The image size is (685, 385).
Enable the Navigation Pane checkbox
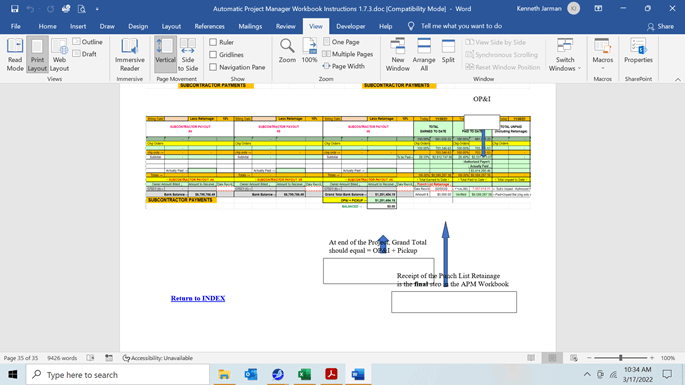[213, 67]
